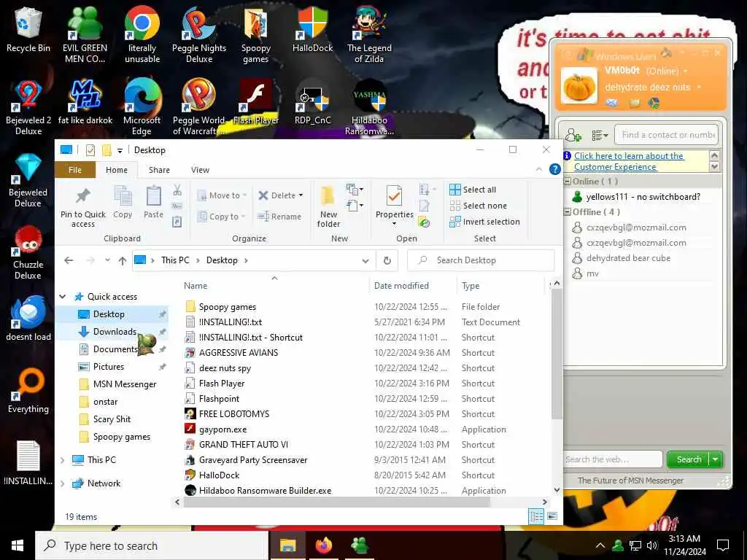Click the History icon in Open group

[x=424, y=222]
